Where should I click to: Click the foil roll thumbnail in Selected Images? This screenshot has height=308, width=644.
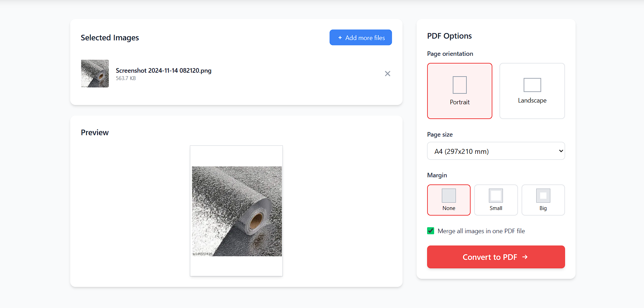95,73
